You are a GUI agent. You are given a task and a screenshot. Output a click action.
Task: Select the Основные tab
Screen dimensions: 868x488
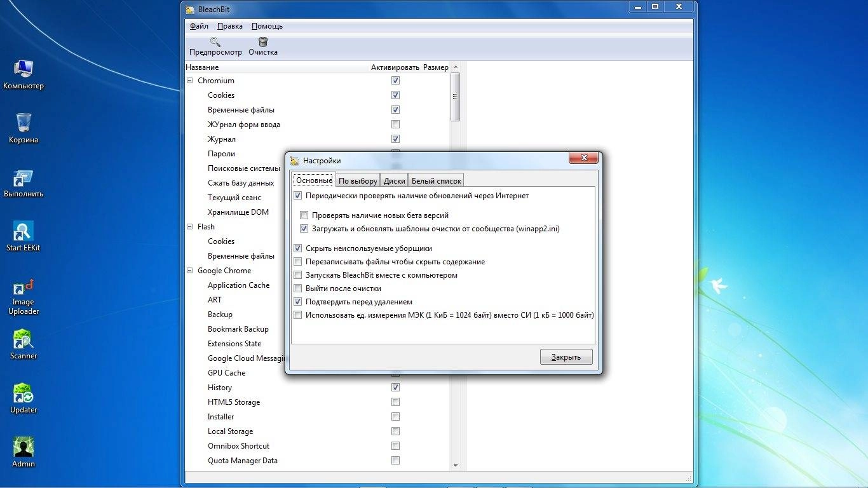[314, 180]
